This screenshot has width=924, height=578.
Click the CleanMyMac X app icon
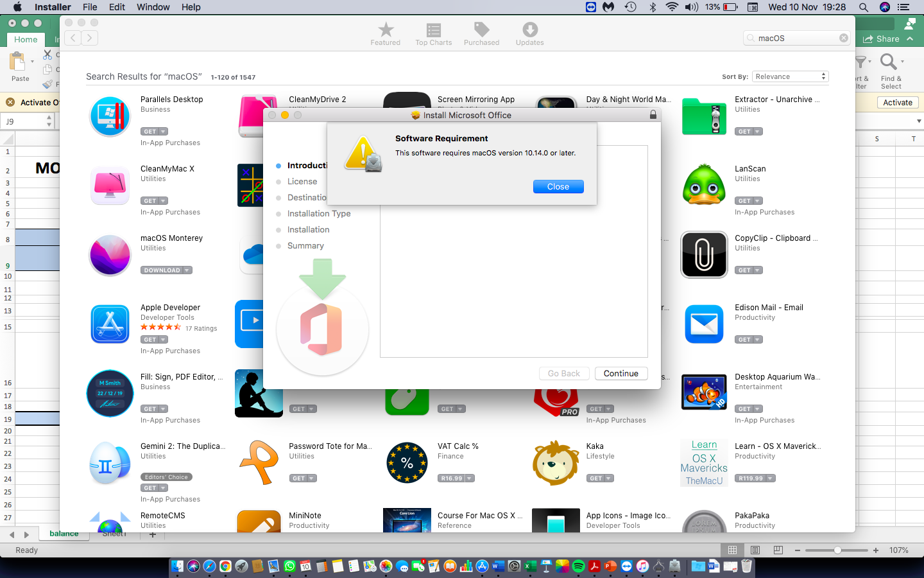tap(109, 186)
